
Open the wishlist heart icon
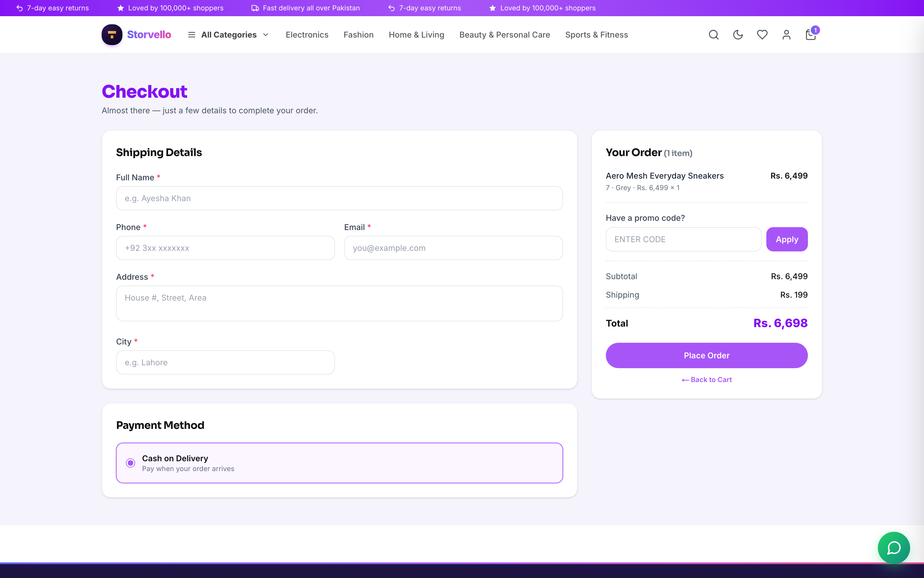pos(762,35)
